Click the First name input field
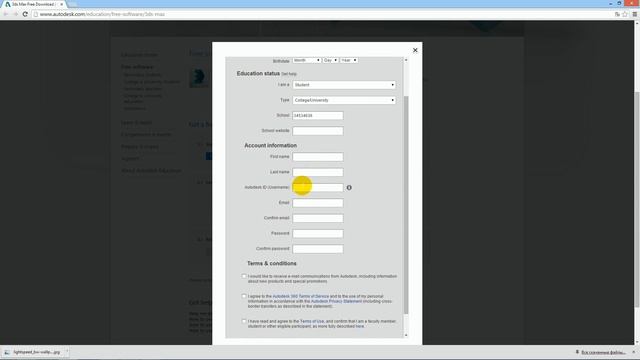This screenshot has height=360, width=640. (x=318, y=157)
